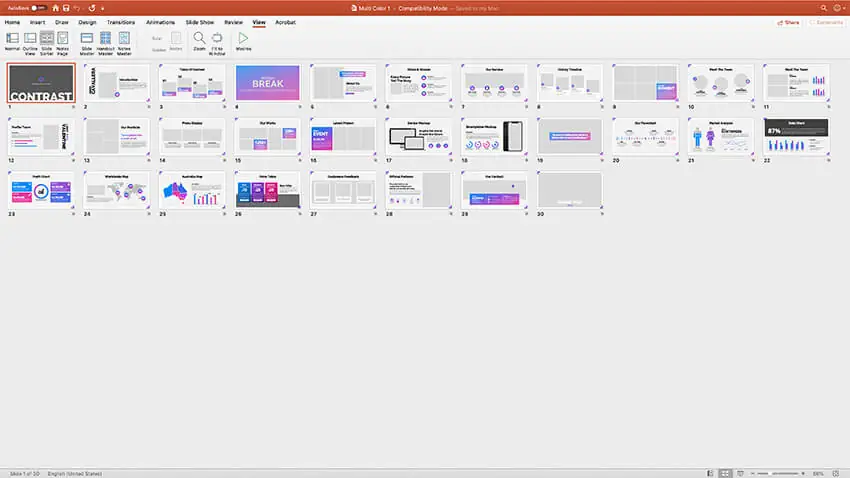Toggle the Ruler checkbox
Image resolution: width=850 pixels, height=478 pixels.
tap(157, 38)
